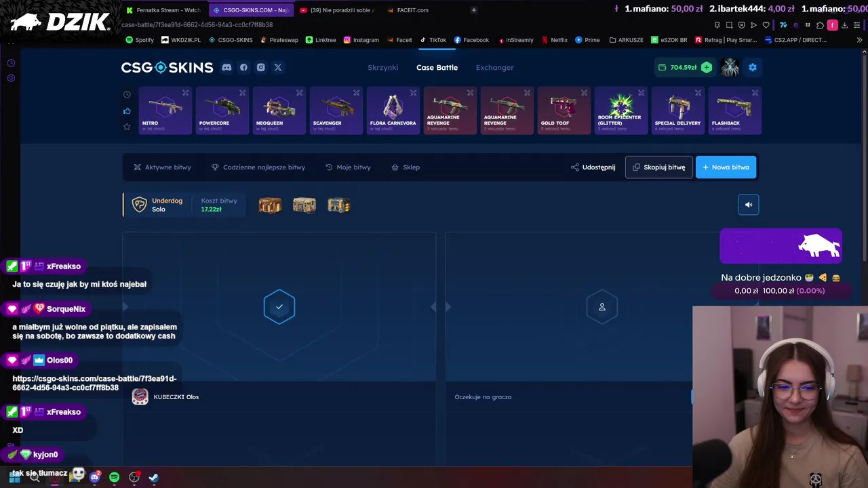Switch to the Exchanger tab
This screenshot has height=488, width=868.
[x=494, y=67]
